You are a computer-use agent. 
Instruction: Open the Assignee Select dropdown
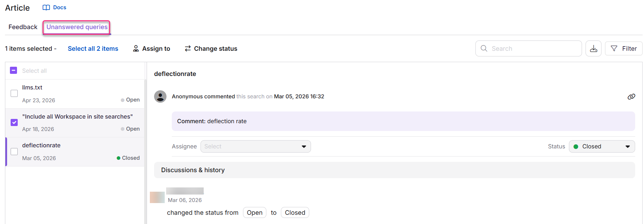256,147
